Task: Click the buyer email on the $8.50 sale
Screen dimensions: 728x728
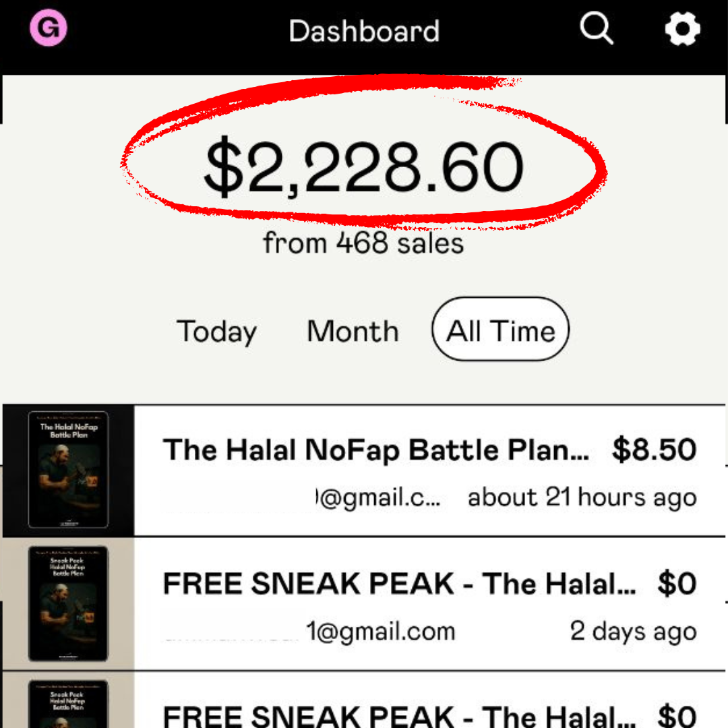Action: coord(377,499)
